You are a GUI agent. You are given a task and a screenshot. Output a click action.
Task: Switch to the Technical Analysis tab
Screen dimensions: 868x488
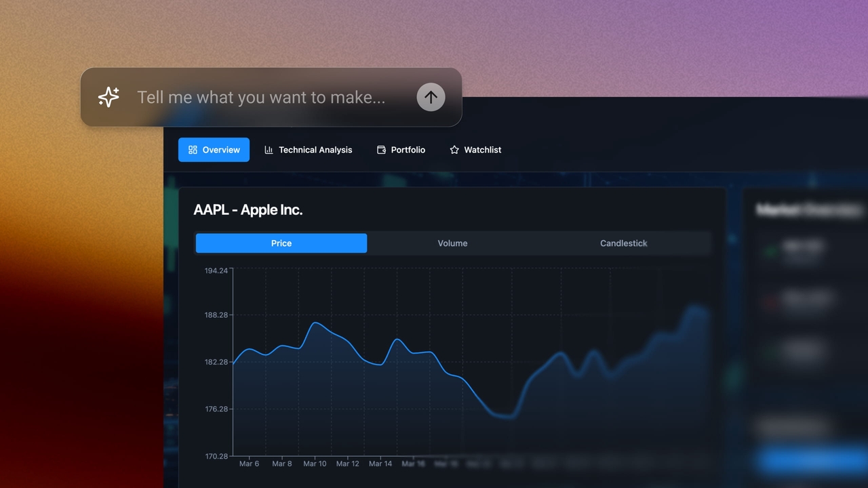pos(309,150)
